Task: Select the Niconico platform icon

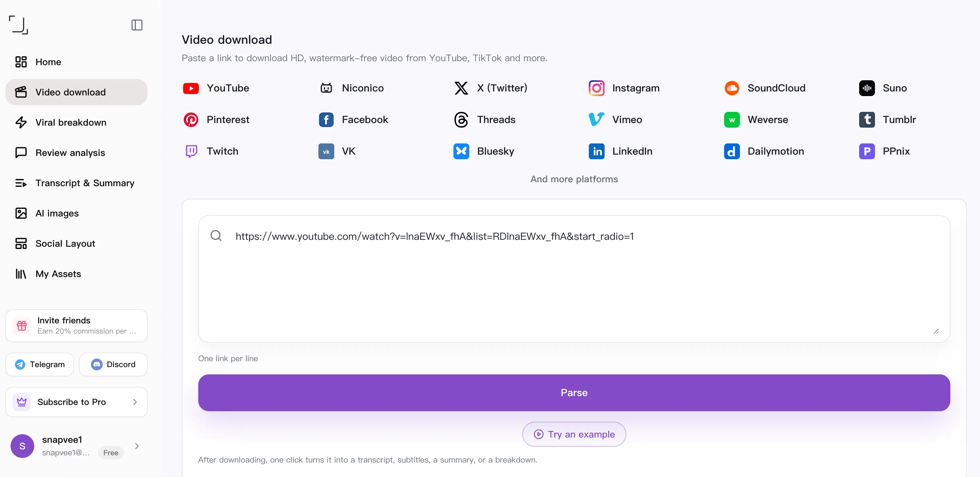Action: click(x=326, y=88)
